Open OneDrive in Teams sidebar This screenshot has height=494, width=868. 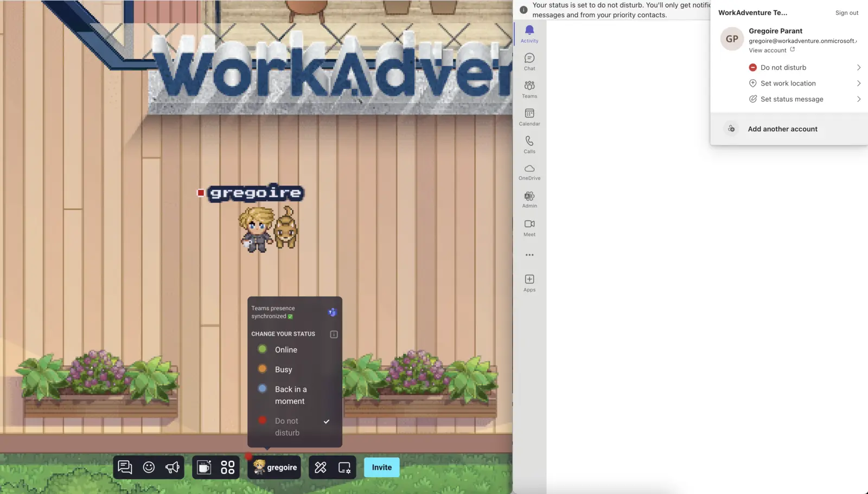tap(529, 172)
